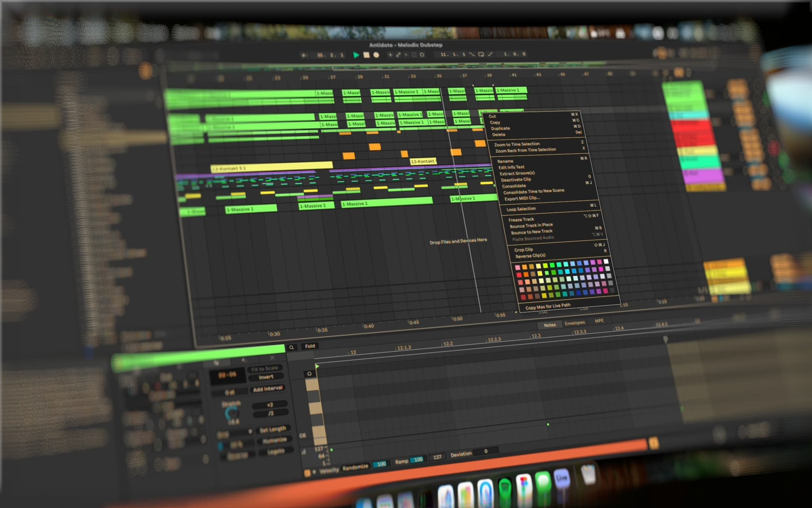Switch to the Notes tab
This screenshot has width=812, height=508.
(x=550, y=325)
